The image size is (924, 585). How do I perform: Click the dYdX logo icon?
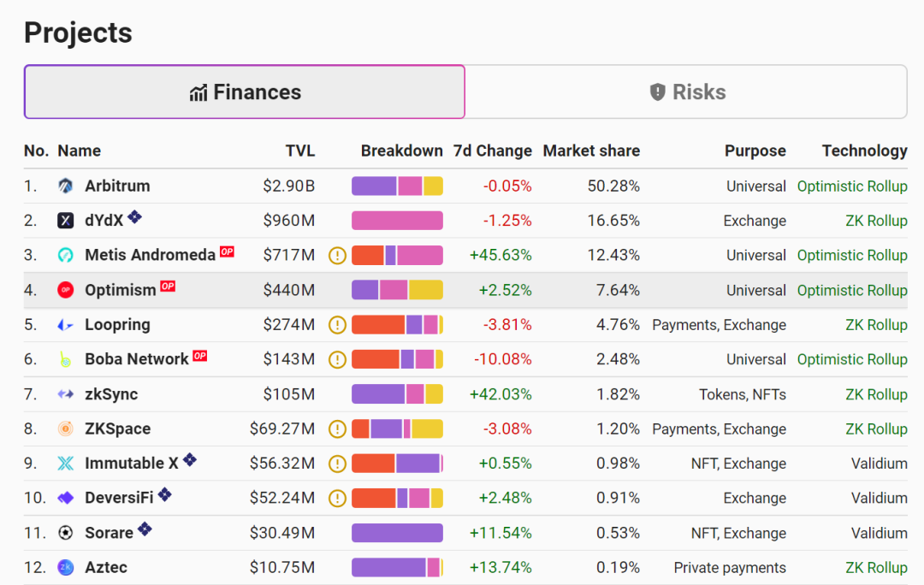(66, 221)
